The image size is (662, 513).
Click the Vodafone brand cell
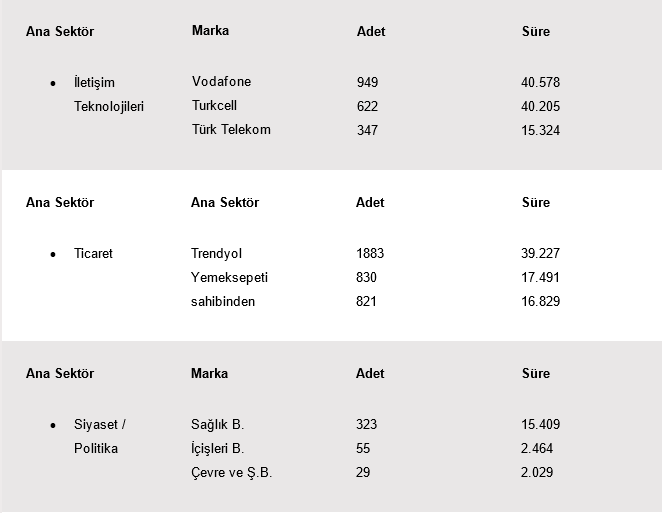pyautogui.click(x=221, y=82)
